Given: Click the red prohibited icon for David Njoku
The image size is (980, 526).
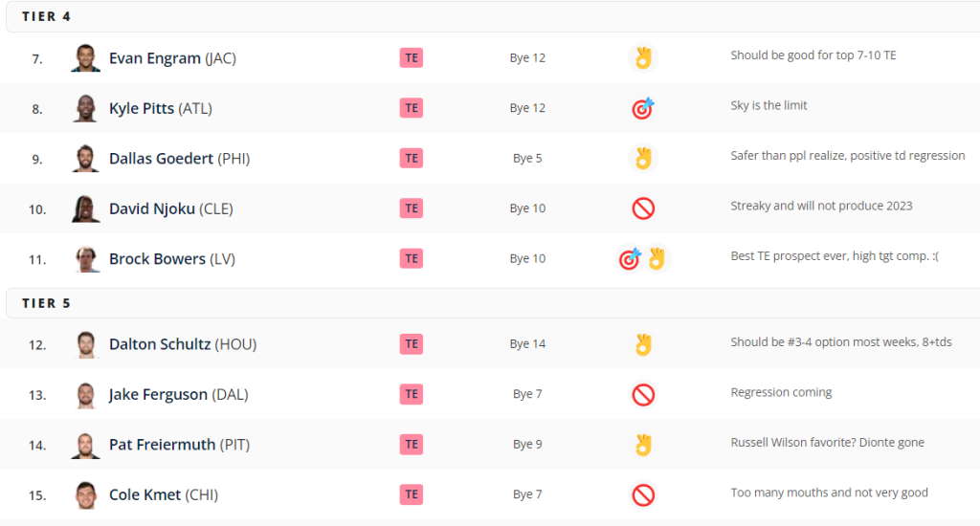Looking at the screenshot, I should point(642,208).
